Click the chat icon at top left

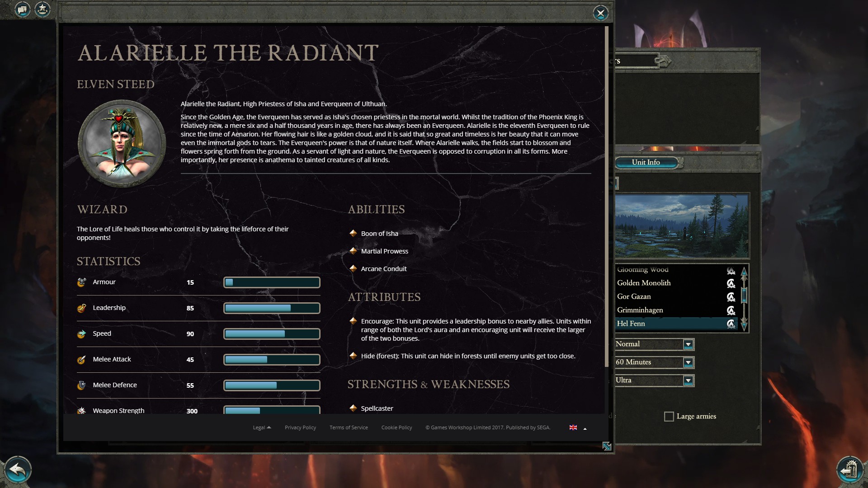tap(22, 9)
